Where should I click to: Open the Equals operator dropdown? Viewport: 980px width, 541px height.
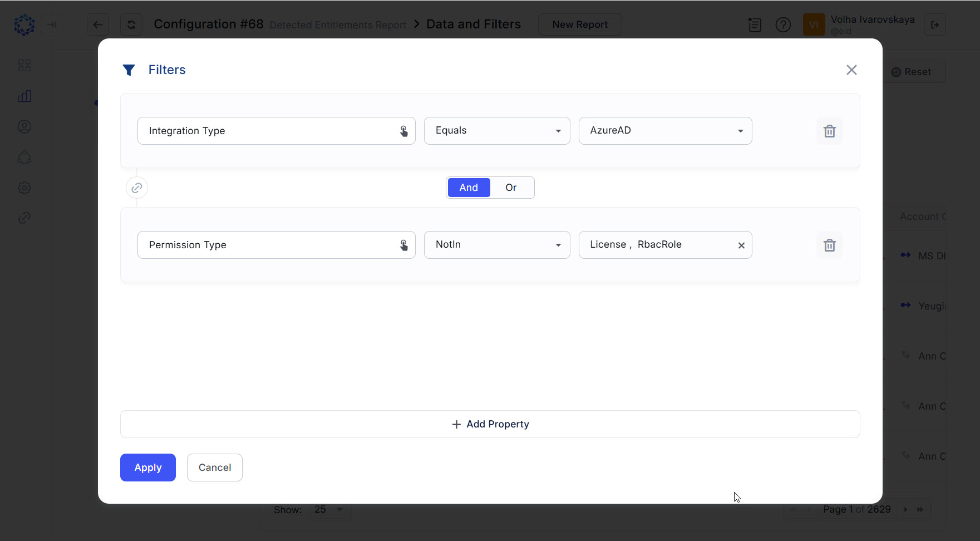point(558,131)
